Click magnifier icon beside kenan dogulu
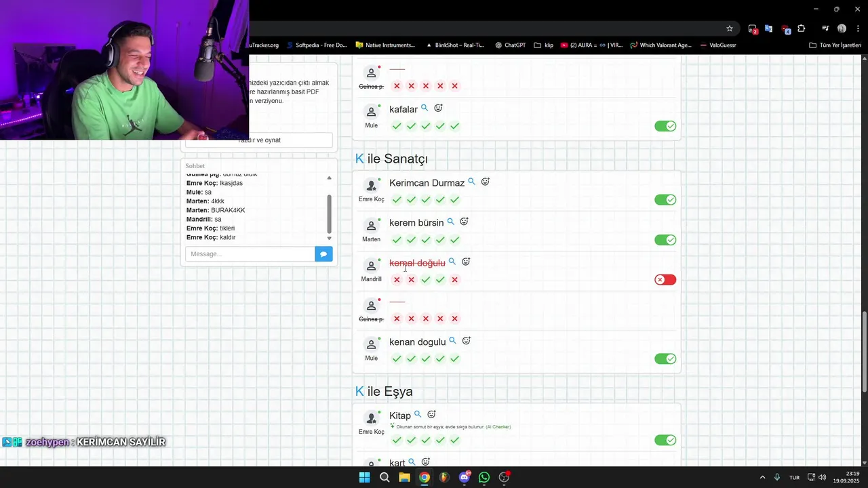This screenshot has width=868, height=488. (452, 341)
